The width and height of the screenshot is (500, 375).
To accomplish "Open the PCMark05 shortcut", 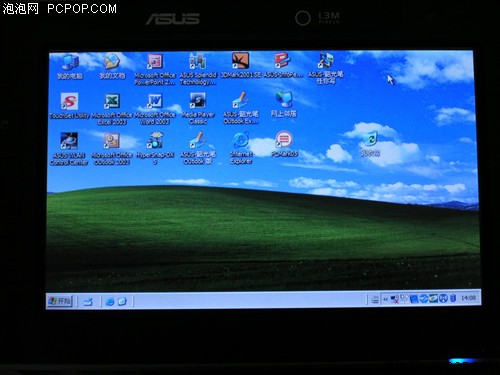I will pos(284,144).
